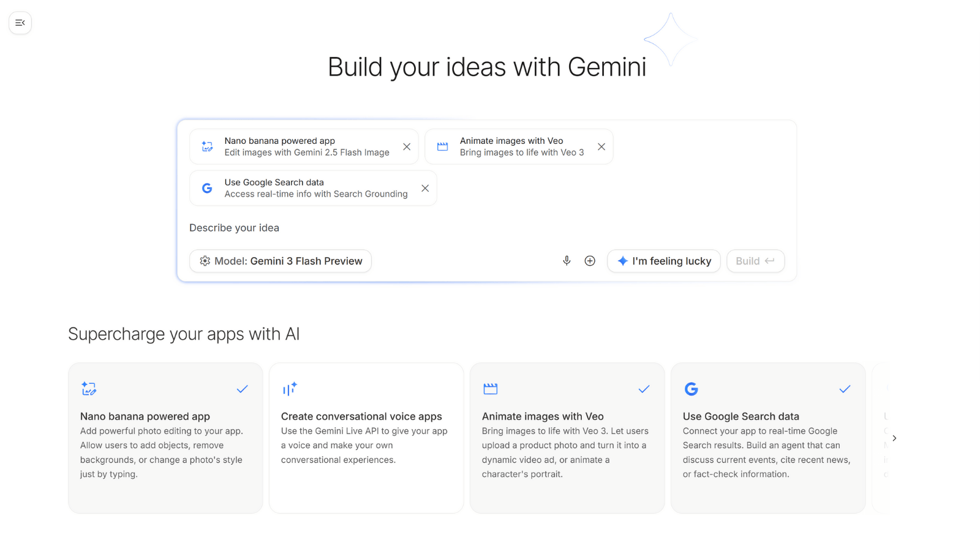Select the Nano banana image editing icon

206,146
